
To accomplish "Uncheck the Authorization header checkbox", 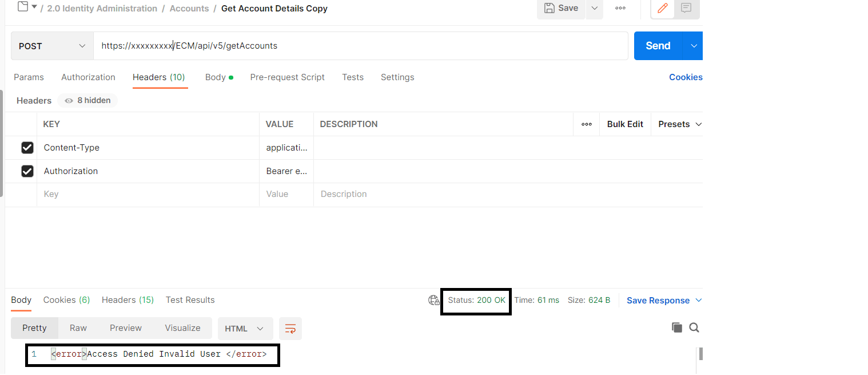I will (27, 171).
